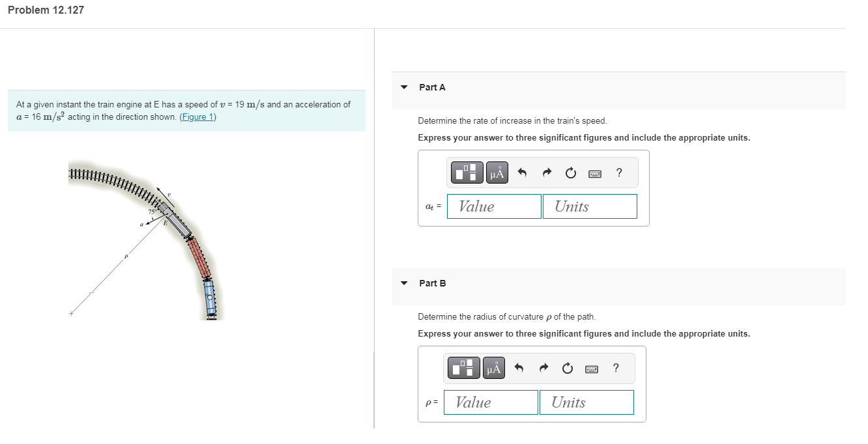Collapse the Part A section
The image size is (868, 444).
pyautogui.click(x=404, y=87)
